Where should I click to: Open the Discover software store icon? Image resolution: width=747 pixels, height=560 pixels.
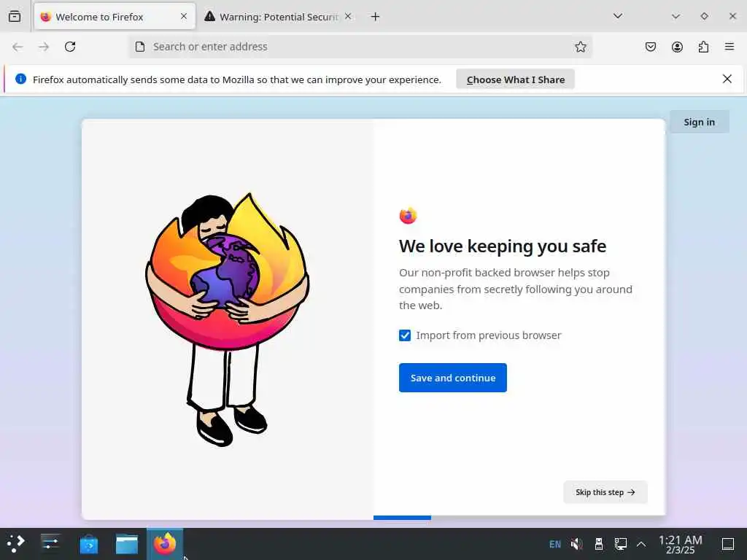tap(88, 544)
